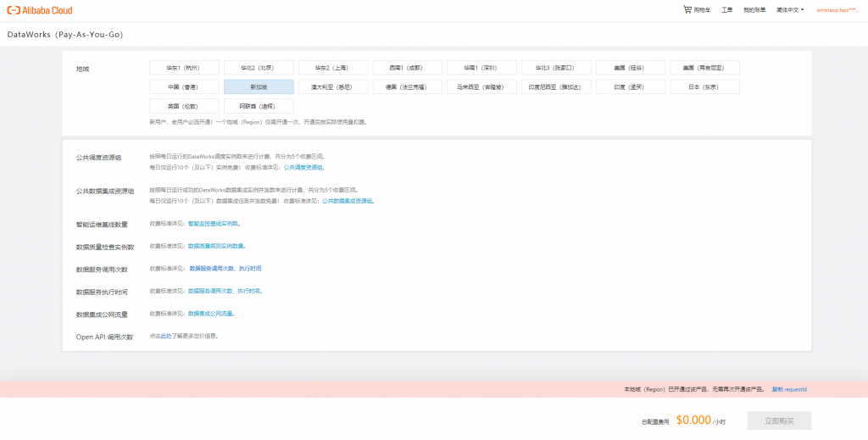
Task: Select region 美国（弗吉尼亚）
Action: 704,68
